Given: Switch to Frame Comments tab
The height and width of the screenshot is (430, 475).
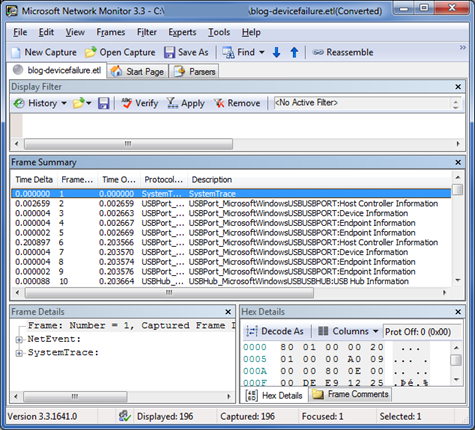Looking at the screenshot, I should click(351, 394).
